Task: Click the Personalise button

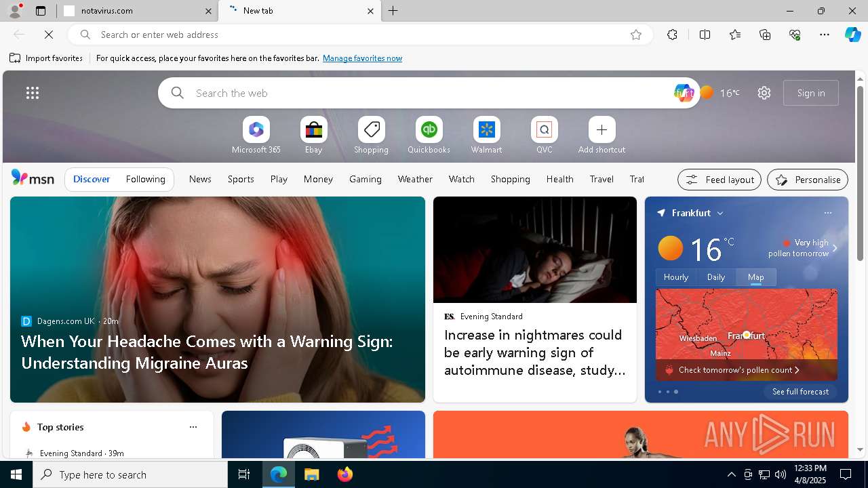Action: coord(808,180)
